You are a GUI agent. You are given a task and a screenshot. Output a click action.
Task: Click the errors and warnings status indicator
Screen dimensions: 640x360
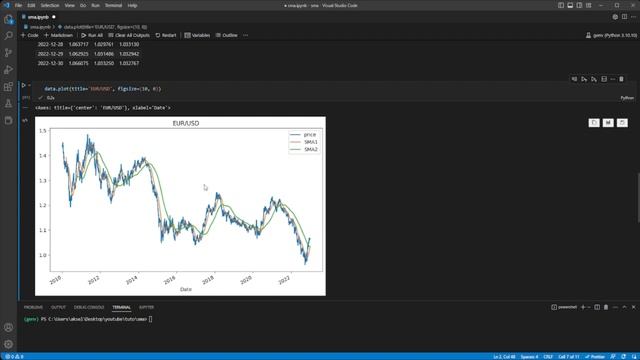14,357
